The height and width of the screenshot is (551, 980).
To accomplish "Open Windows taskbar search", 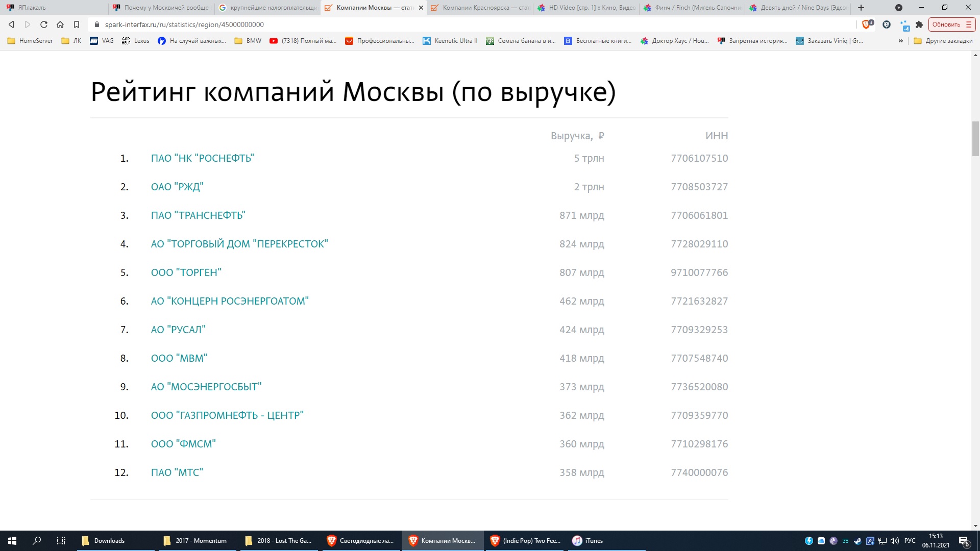I will tap(37, 541).
